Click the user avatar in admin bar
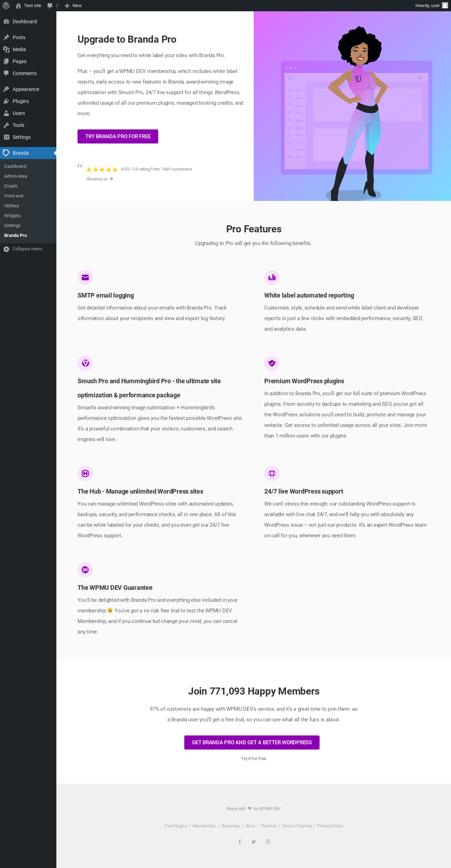This screenshot has width=451, height=868. [x=445, y=6]
